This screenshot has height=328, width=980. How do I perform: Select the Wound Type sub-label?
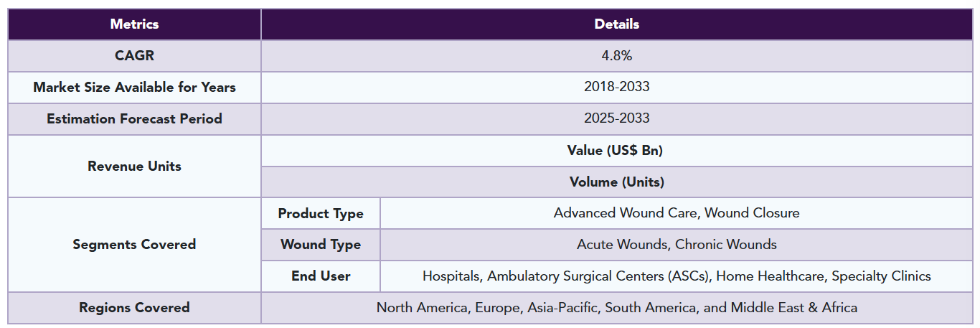tap(321, 244)
